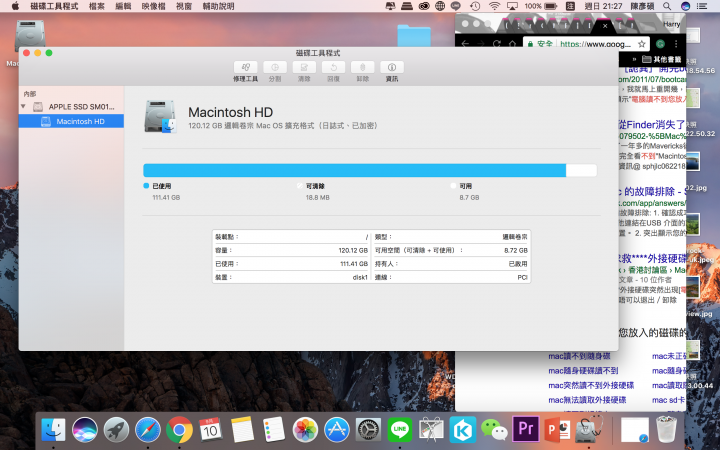
Task: Click the large Macintosh HD drive image
Action: click(x=160, y=117)
